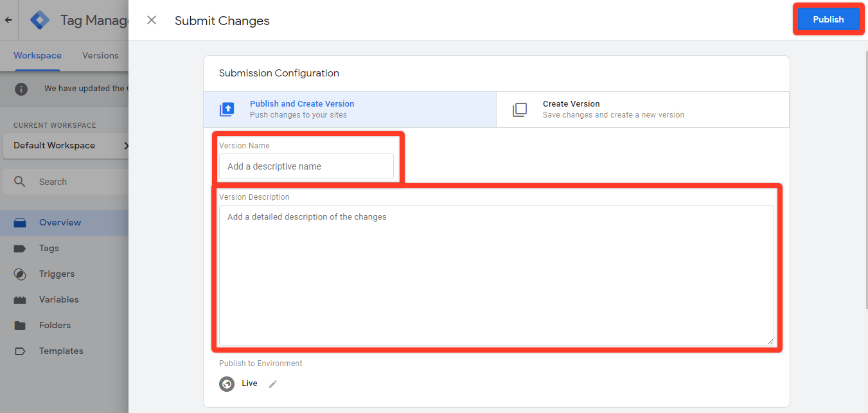Click the Publish and Create Version upload icon

(x=227, y=109)
